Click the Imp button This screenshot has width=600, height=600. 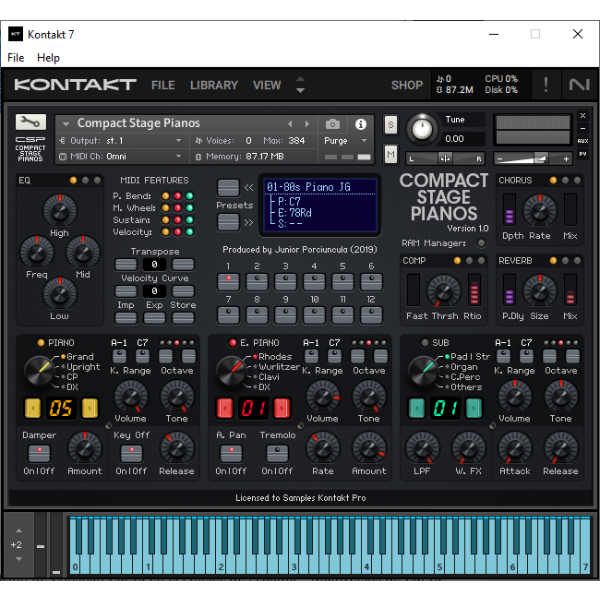126,318
